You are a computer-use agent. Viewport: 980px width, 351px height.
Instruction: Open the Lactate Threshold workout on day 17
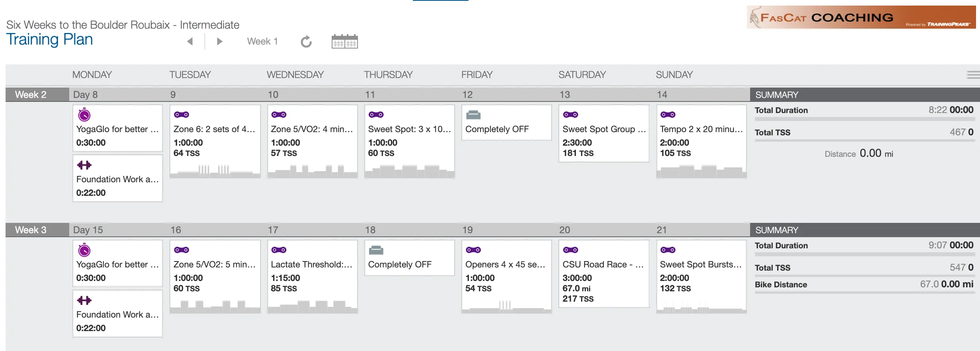312,277
